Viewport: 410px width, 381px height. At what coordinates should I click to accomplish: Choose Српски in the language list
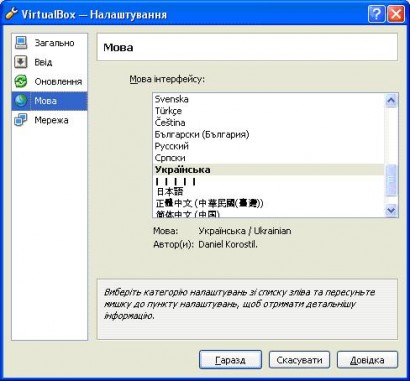tap(268, 158)
